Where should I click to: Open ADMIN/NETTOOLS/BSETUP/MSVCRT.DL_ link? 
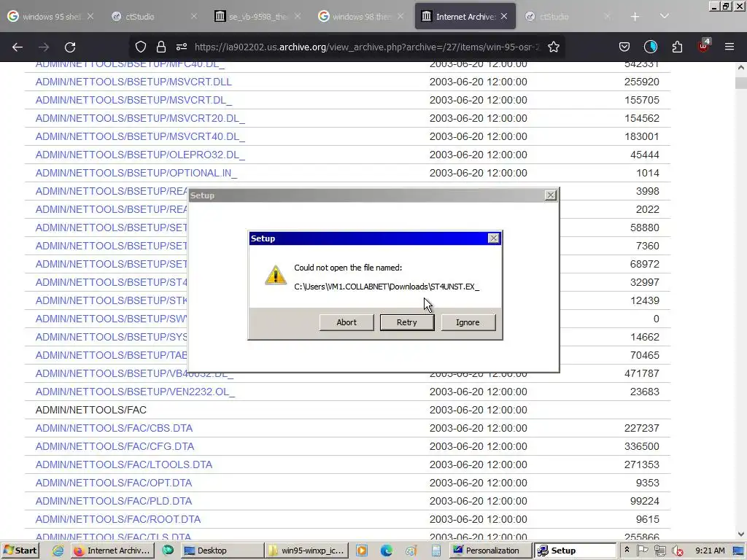[x=133, y=100]
